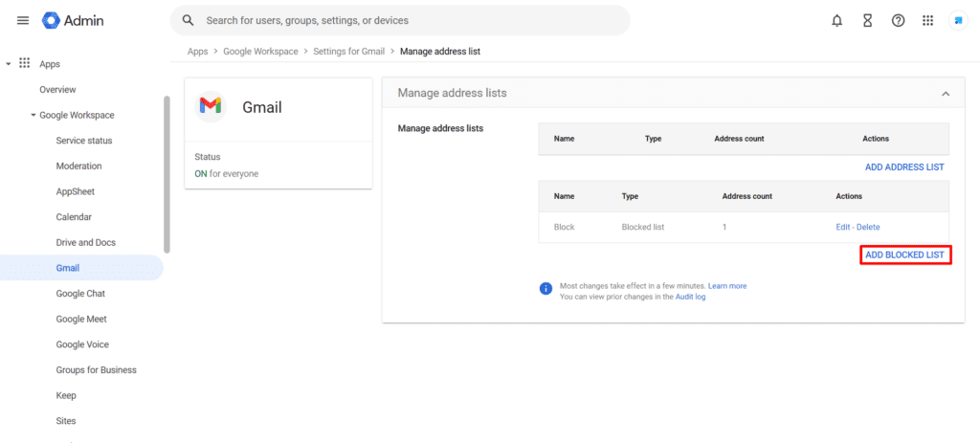980x443 pixels.
Task: Collapse the Apps section arrow
Action: pos(8,64)
